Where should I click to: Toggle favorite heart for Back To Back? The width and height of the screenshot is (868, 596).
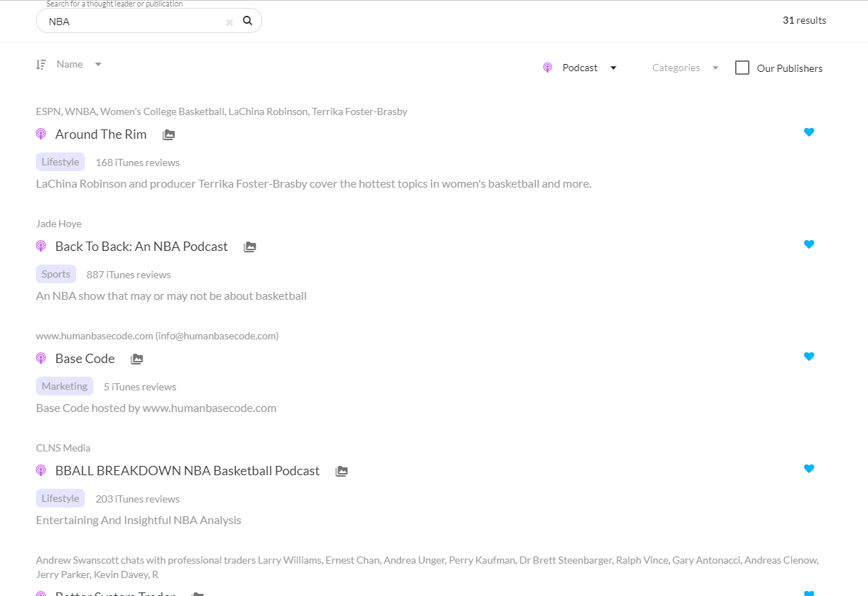click(809, 244)
